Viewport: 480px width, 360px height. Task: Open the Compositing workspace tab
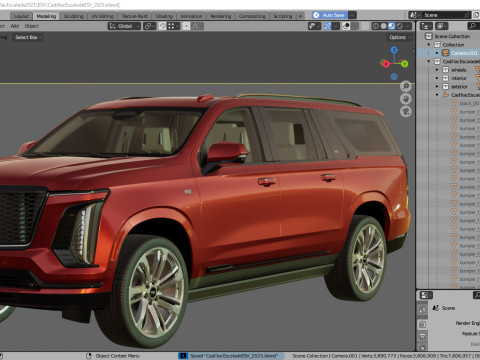click(x=252, y=16)
